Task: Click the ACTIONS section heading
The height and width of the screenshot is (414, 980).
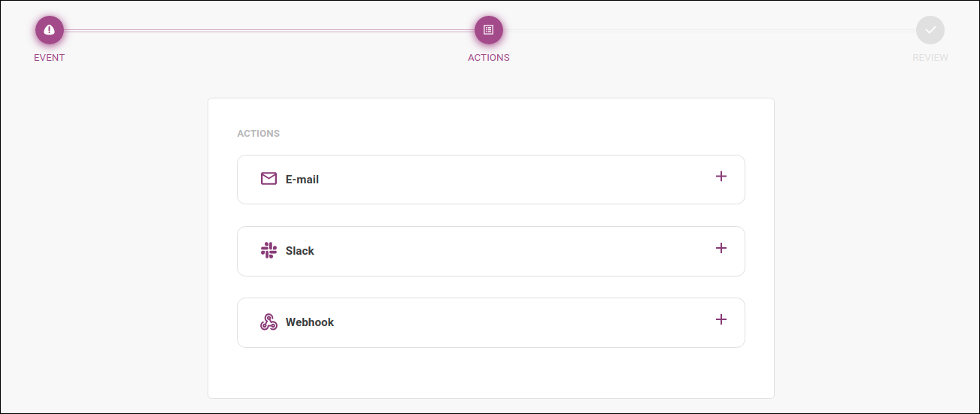Action: (x=258, y=134)
